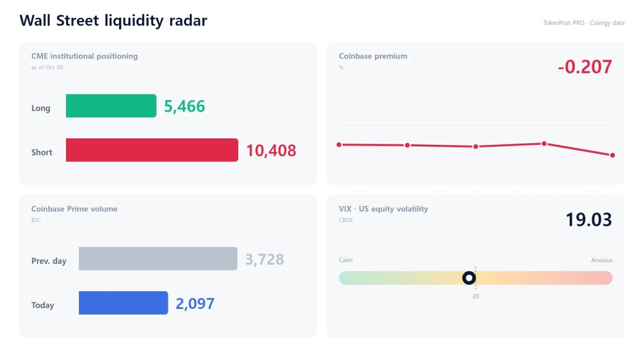Screen dimensions: 644x362
Task: Select the Short value 10,408
Action: [x=271, y=151]
